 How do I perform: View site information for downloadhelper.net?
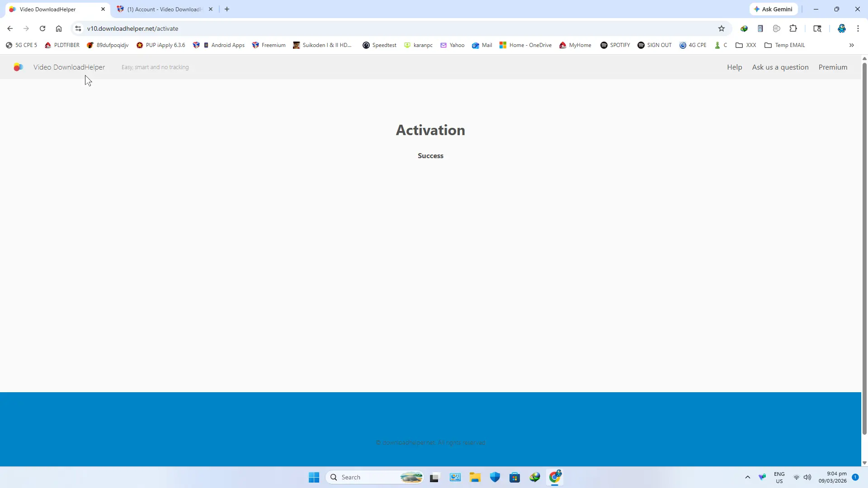click(78, 28)
